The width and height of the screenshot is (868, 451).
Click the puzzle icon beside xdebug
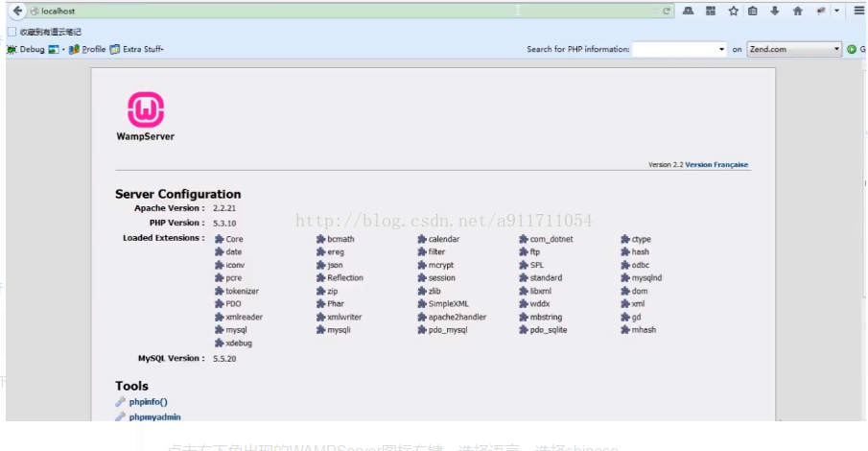point(220,343)
